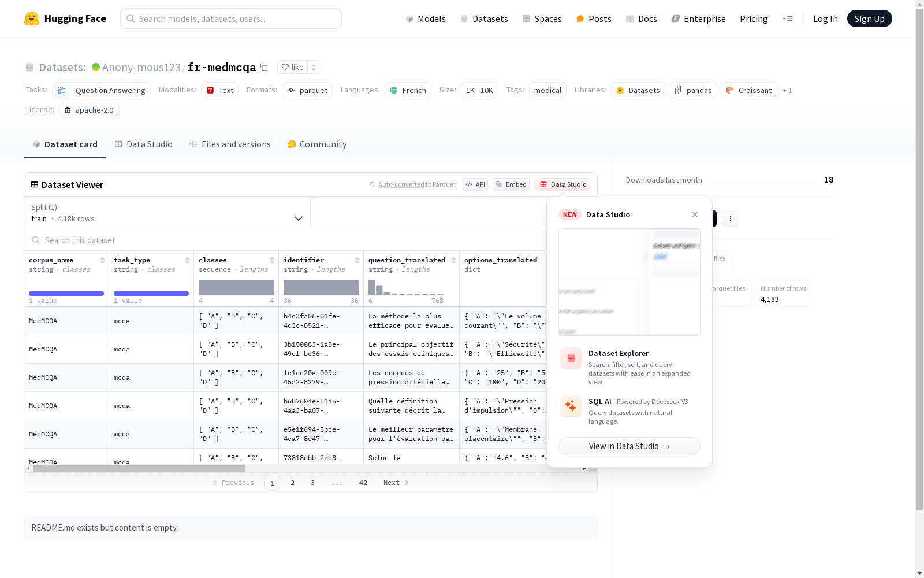The image size is (924, 578).
Task: Focus the Search this dataset field
Action: tap(285, 240)
